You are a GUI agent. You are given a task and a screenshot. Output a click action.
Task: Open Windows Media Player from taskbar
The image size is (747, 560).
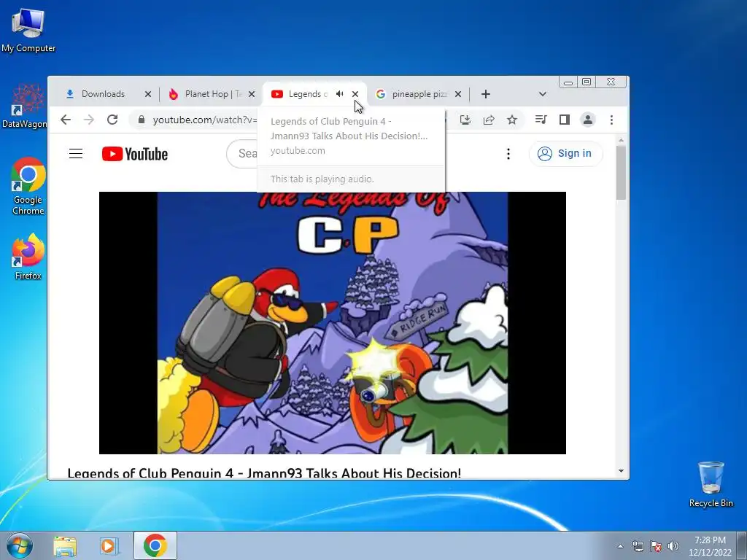coord(109,545)
